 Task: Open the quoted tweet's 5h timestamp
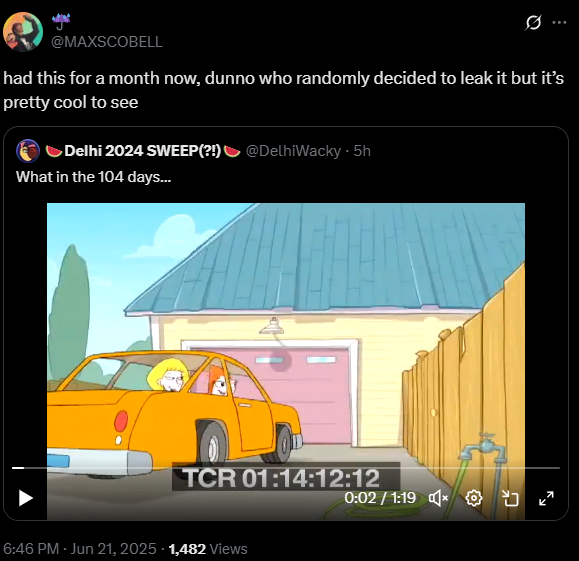pos(362,151)
